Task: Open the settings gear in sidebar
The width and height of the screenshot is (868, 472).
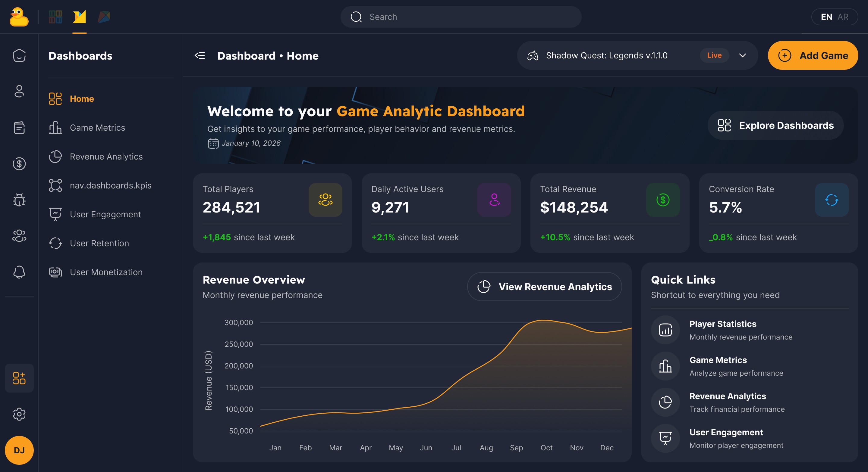Action: pos(19,414)
